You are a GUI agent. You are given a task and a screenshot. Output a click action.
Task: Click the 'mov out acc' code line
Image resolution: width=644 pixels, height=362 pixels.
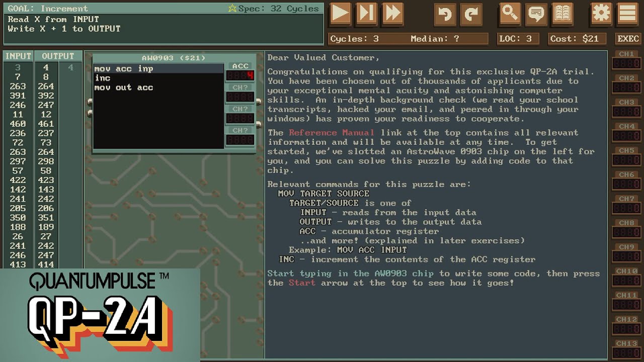(x=124, y=87)
